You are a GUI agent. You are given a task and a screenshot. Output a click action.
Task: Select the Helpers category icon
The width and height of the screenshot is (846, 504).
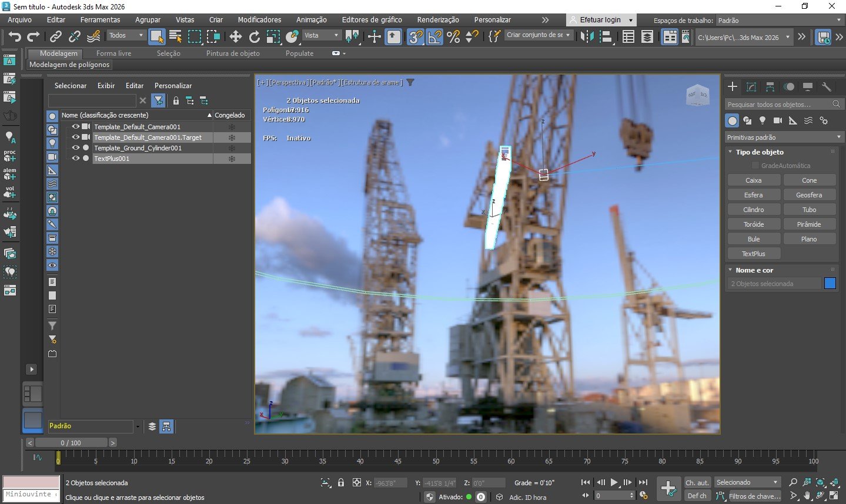click(793, 120)
